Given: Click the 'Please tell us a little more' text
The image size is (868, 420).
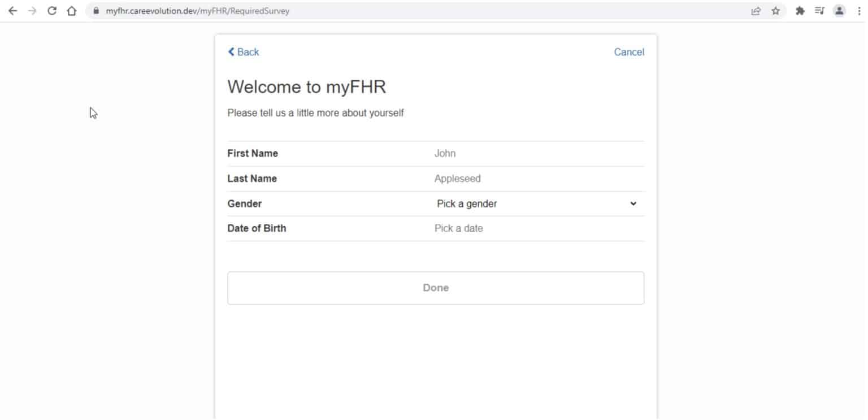Looking at the screenshot, I should [315, 113].
